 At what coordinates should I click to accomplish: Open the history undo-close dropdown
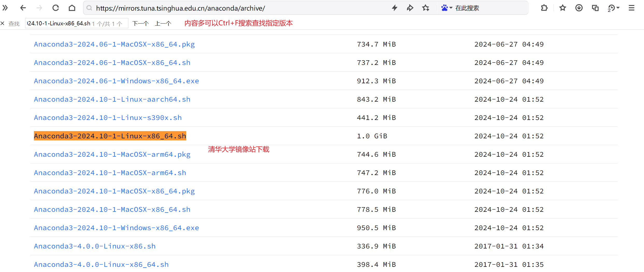click(613, 8)
